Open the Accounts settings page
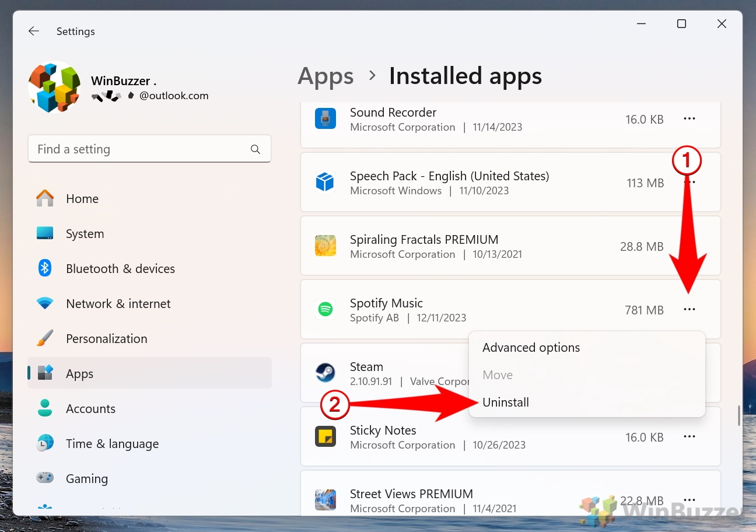Image resolution: width=756 pixels, height=532 pixels. pyautogui.click(x=149, y=409)
